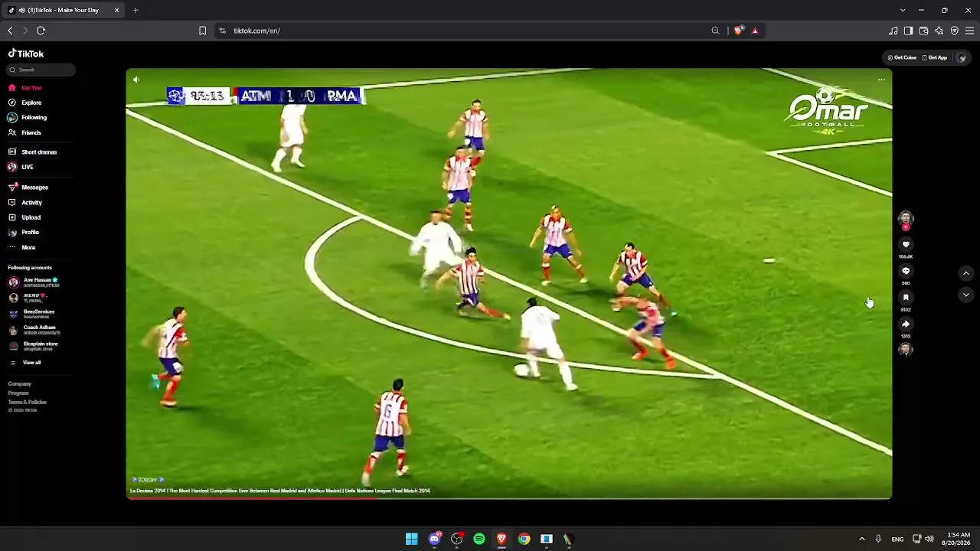Expand following accounts with View all
Image resolution: width=980 pixels, height=551 pixels.
26,362
